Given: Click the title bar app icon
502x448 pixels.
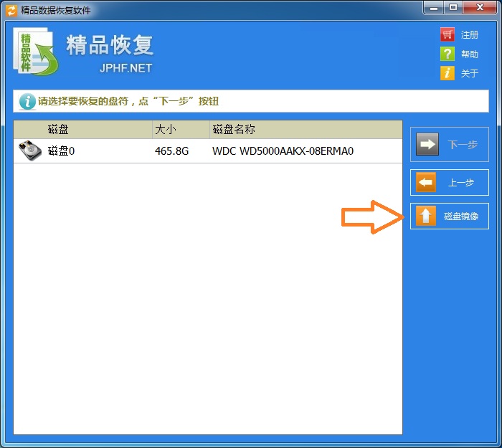Looking at the screenshot, I should 11,10.
